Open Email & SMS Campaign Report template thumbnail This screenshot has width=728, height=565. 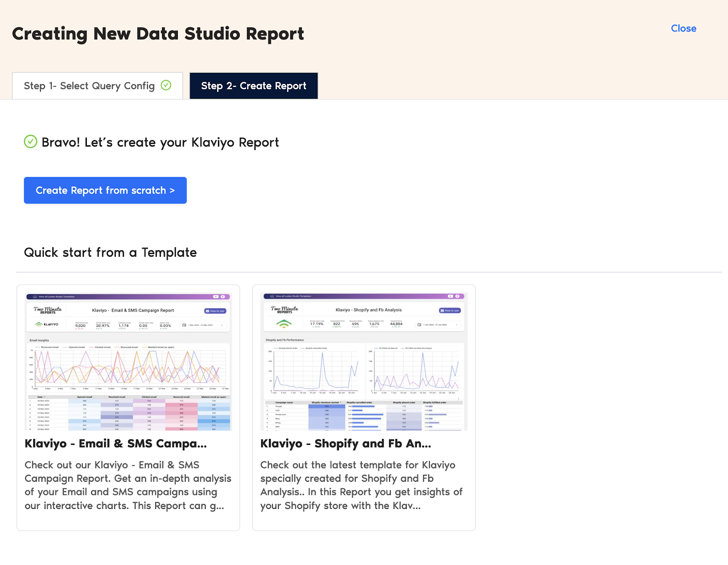(x=128, y=361)
